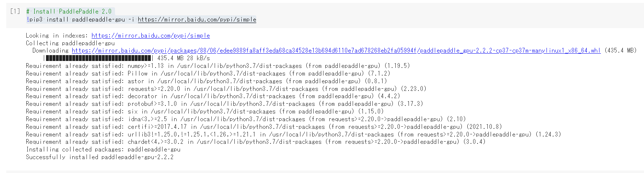The image size is (644, 173).
Task: Click the six requirement output line
Action: (x=205, y=112)
